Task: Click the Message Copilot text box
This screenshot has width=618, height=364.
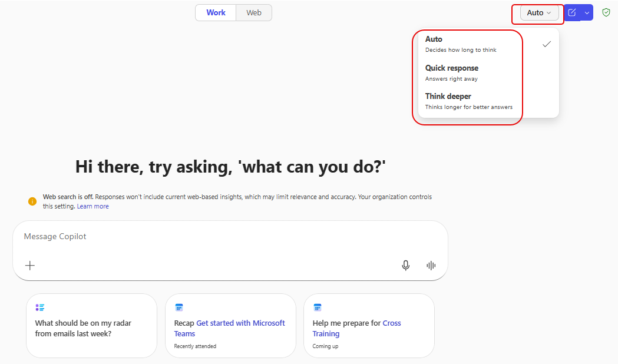Action: (230, 237)
